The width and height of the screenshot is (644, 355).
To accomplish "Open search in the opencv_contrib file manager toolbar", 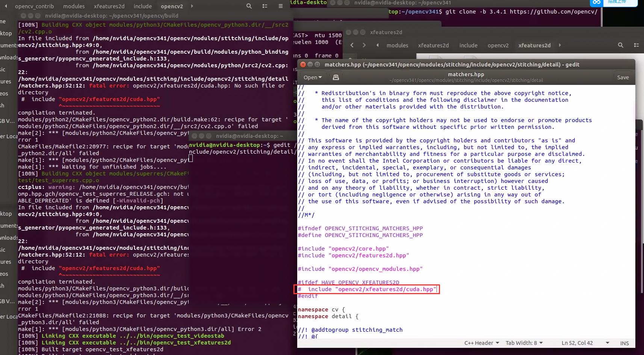I will pos(249,6).
